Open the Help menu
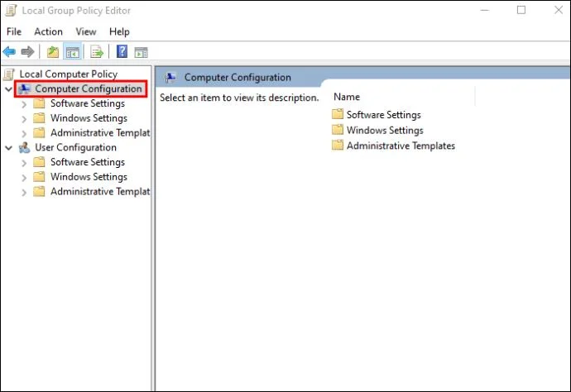Viewport: 571px width, 392px height. [x=119, y=31]
